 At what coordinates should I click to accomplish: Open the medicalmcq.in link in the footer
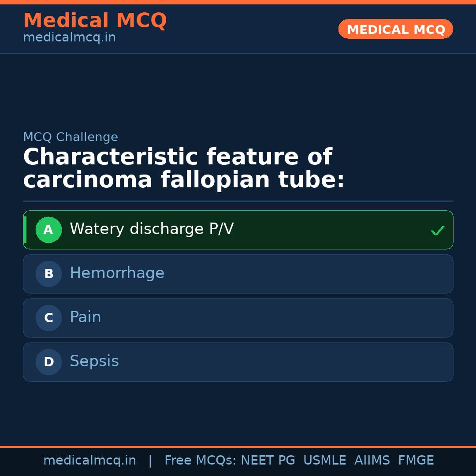(89, 461)
